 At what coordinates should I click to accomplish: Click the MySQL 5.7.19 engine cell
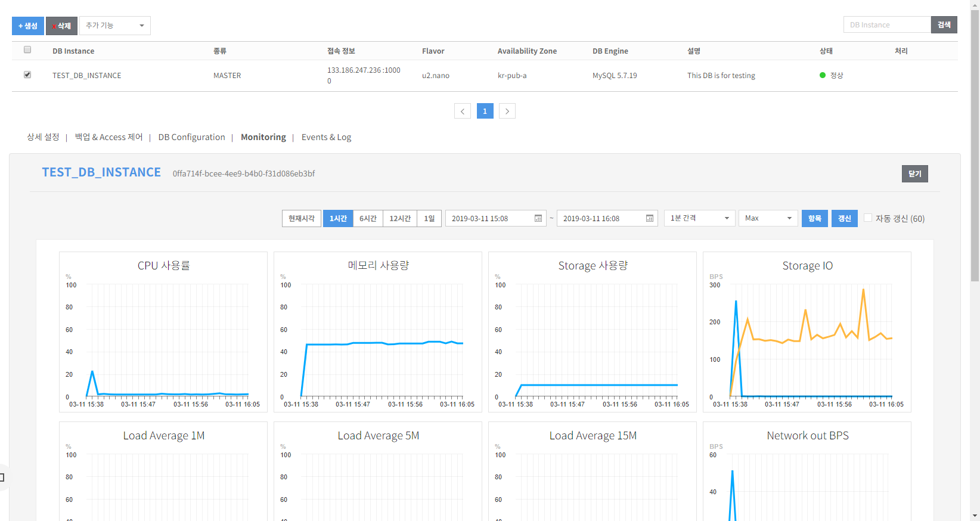(x=615, y=76)
